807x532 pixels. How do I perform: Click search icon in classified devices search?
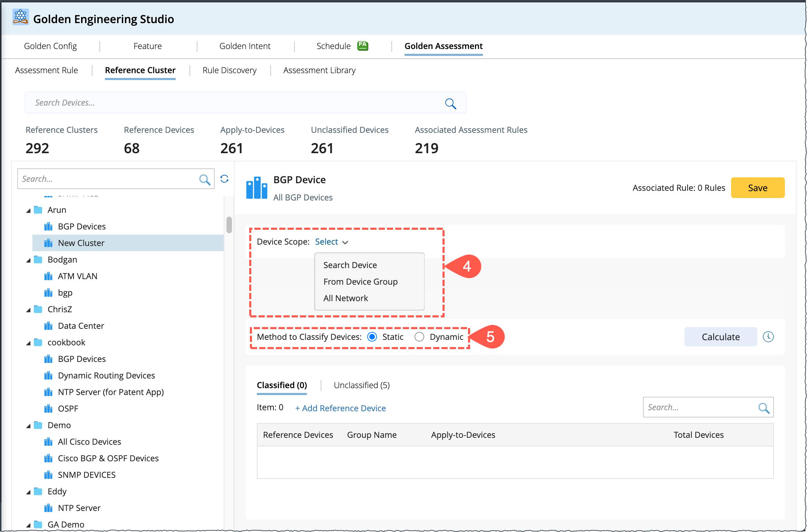pyautogui.click(x=764, y=408)
